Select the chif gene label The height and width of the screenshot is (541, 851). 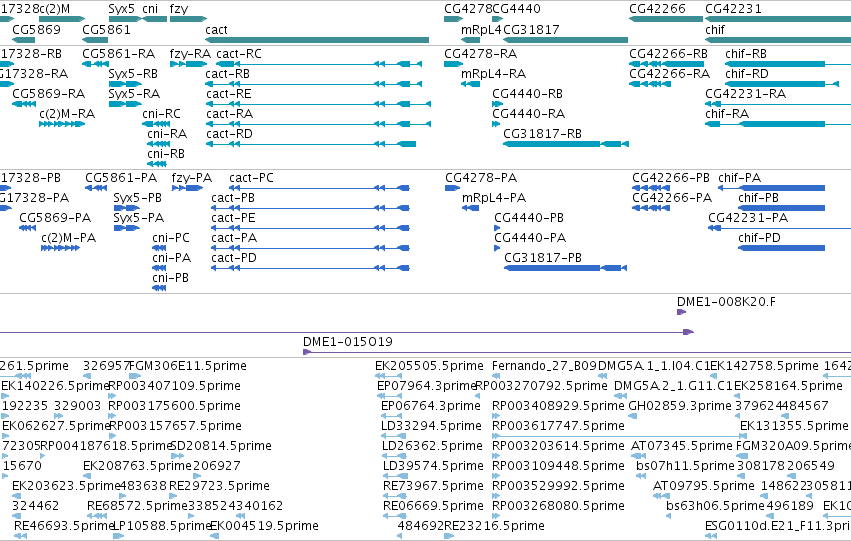[x=715, y=29]
